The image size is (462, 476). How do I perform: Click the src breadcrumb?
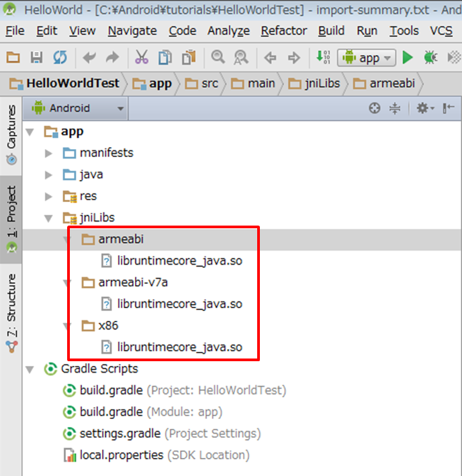[x=201, y=83]
